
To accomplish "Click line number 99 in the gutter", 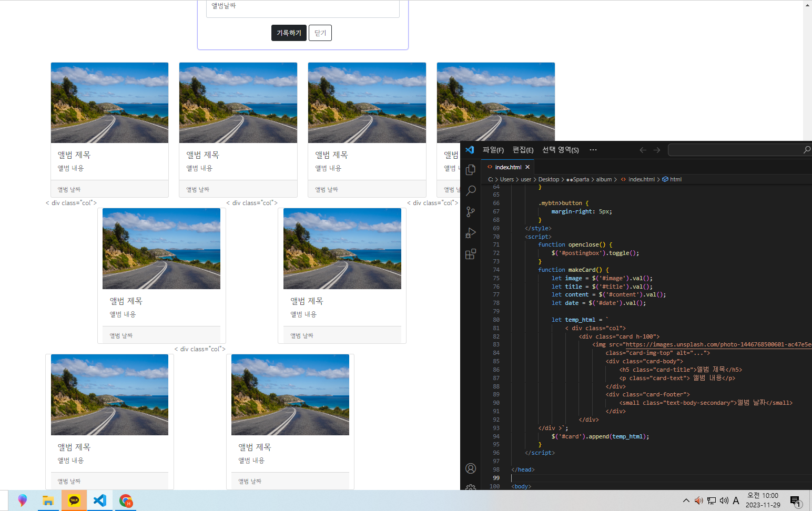I will point(496,478).
